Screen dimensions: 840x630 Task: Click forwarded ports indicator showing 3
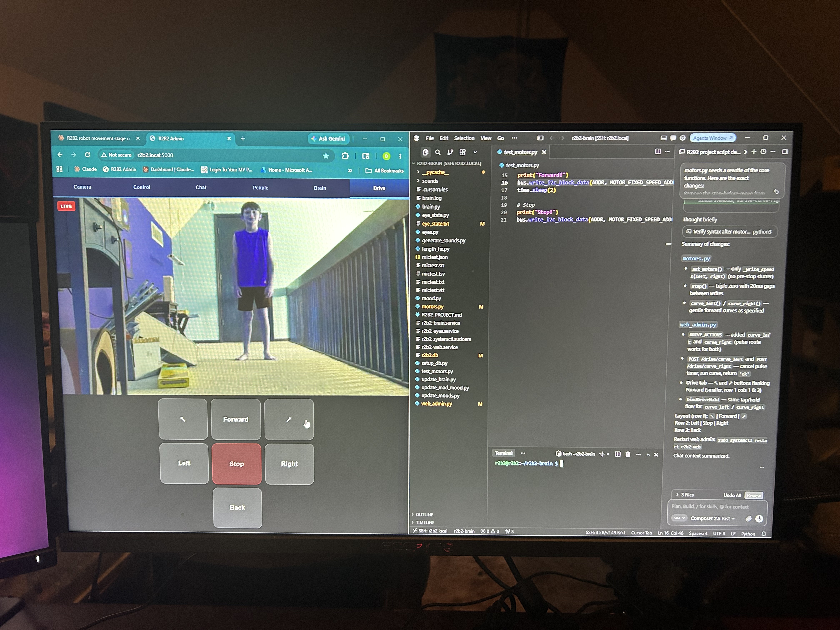tap(510, 531)
